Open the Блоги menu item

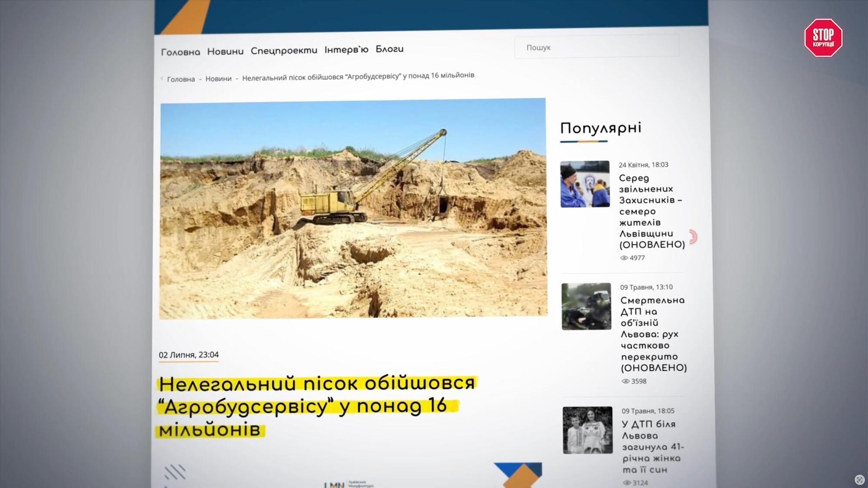point(389,49)
